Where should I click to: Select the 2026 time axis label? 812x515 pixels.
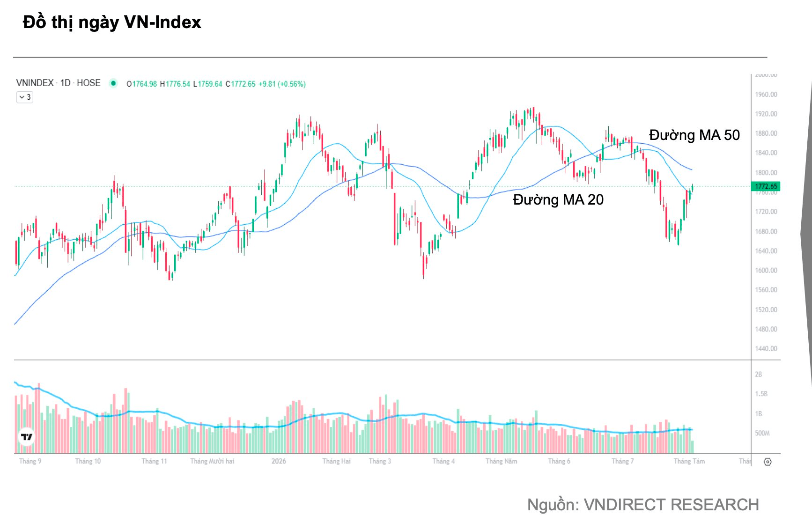click(x=279, y=461)
